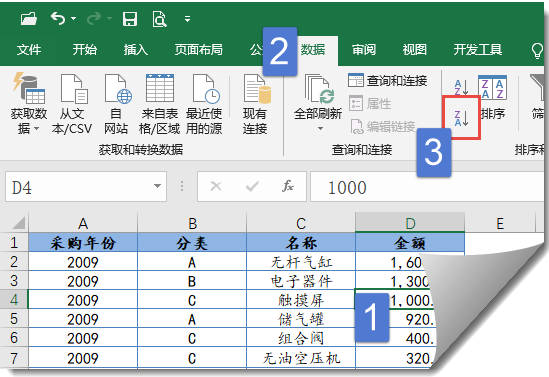
Task: Switch to the 开始 ribbon tab
Action: point(84,50)
